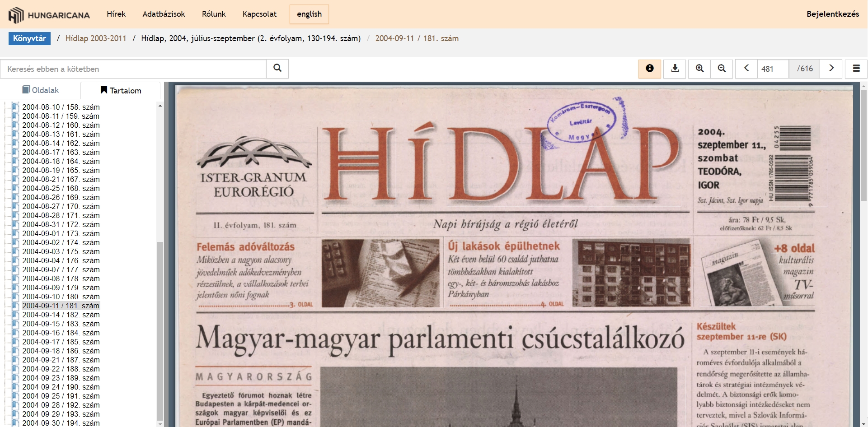Select 2004-08-25 / 168. szám

[x=61, y=188]
